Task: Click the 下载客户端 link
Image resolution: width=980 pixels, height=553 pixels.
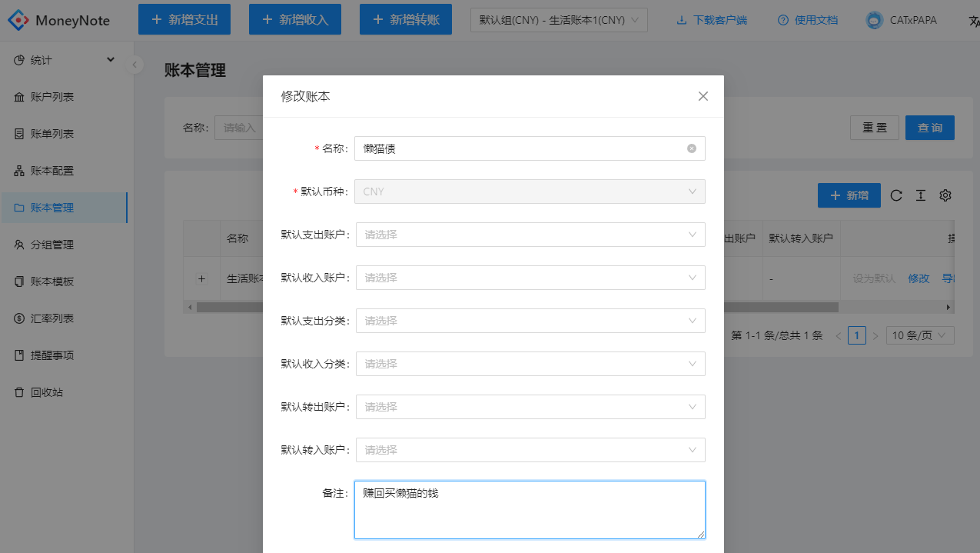Action: point(712,21)
